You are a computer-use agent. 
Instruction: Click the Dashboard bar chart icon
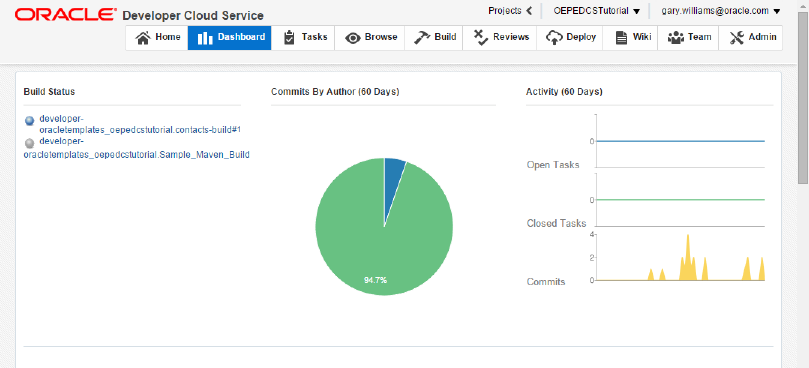coord(205,38)
